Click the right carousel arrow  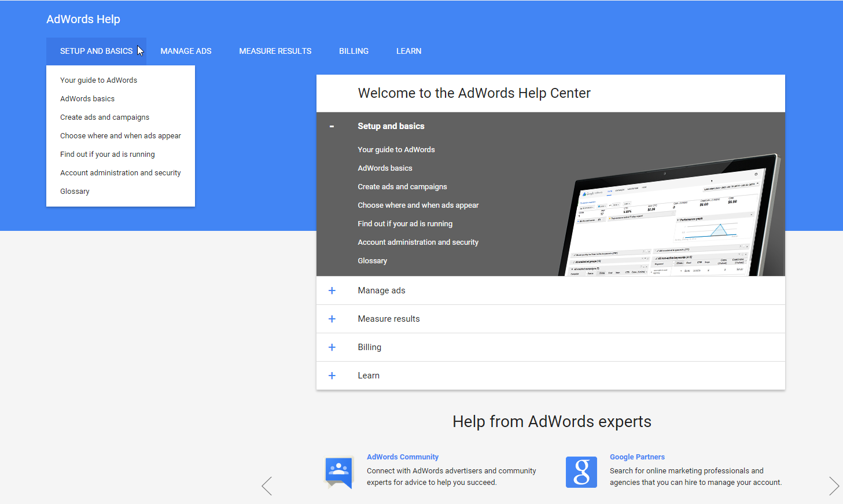[833, 486]
